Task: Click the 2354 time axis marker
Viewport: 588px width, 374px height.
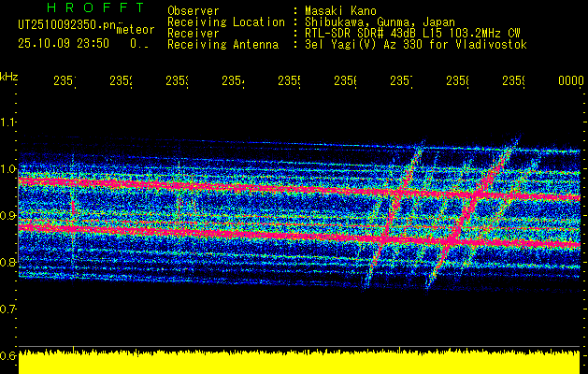Action: pyautogui.click(x=234, y=81)
